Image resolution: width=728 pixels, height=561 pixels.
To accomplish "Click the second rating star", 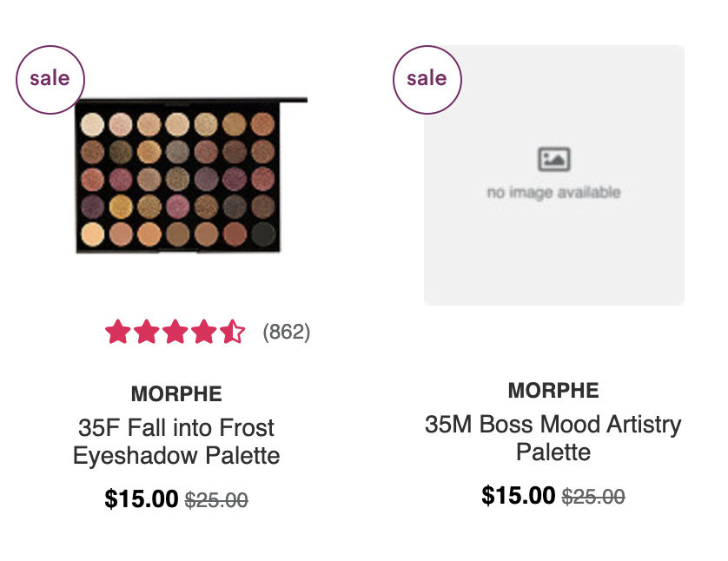I will point(147,332).
